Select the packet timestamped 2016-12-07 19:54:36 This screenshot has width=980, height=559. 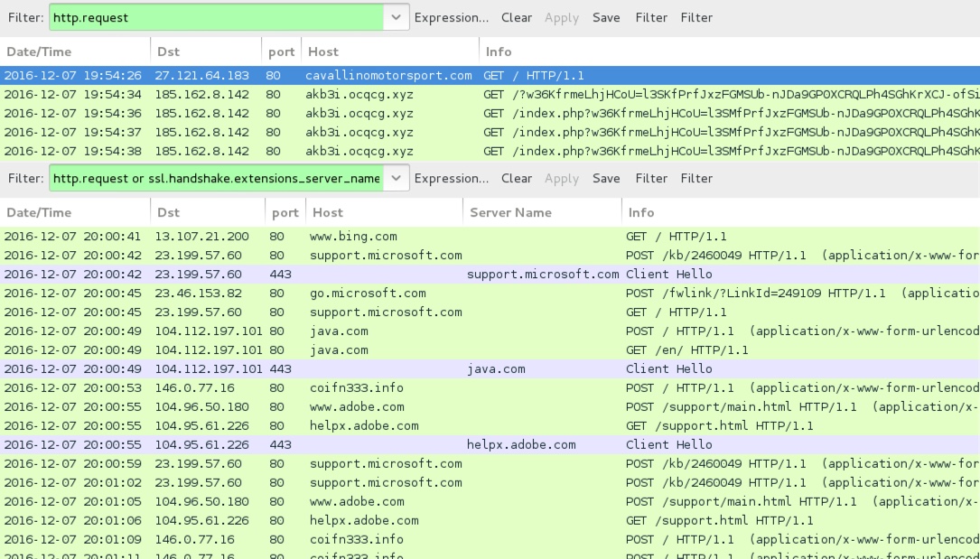[490, 114]
